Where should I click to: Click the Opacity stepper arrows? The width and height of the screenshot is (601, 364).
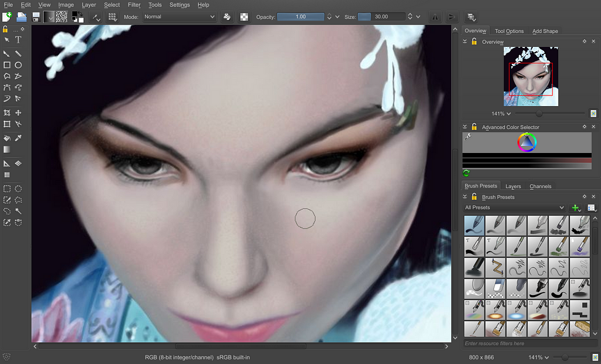tap(329, 17)
